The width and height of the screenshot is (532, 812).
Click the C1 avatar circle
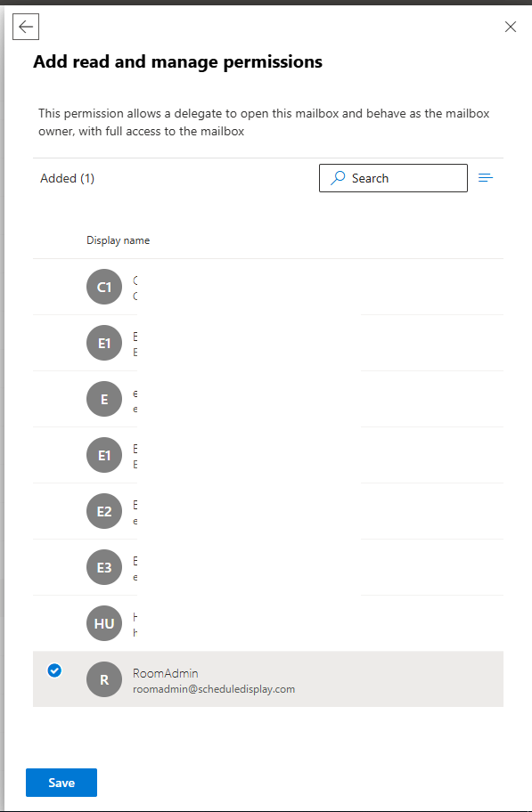click(104, 287)
